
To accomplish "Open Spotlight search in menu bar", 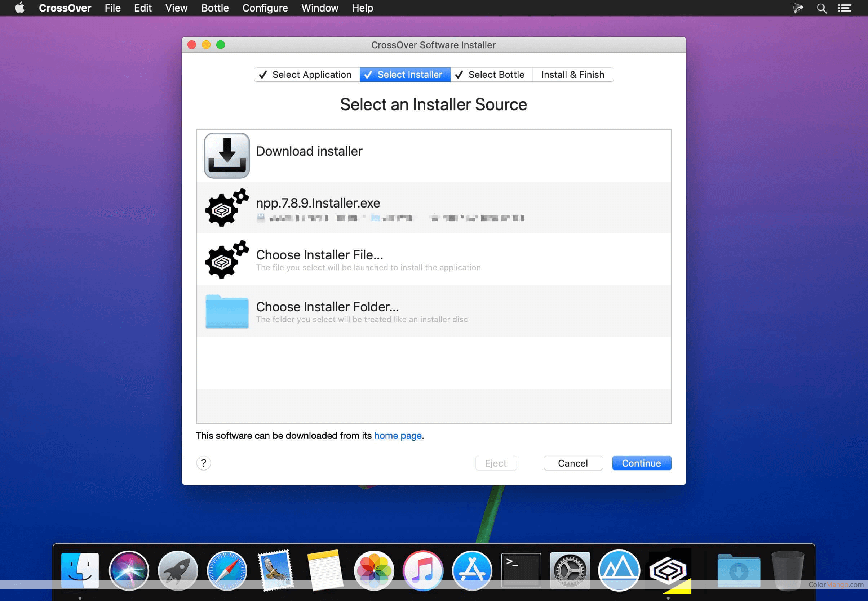I will pos(821,8).
